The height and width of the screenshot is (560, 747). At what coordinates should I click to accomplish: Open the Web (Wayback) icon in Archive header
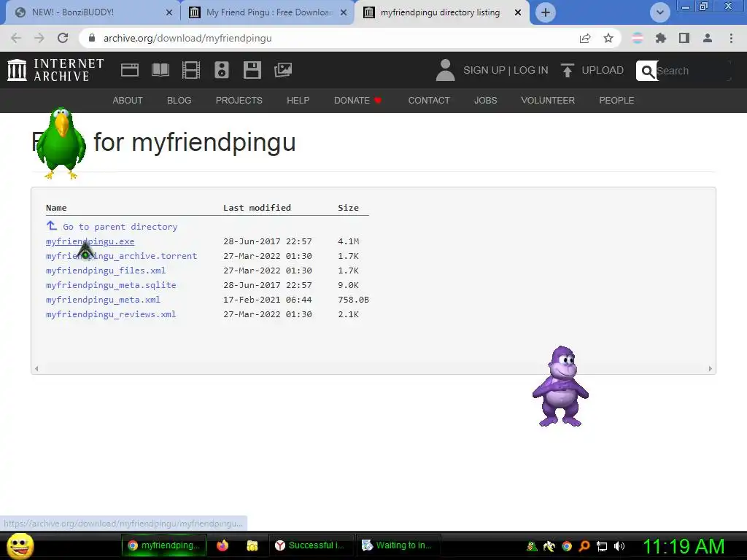point(130,70)
